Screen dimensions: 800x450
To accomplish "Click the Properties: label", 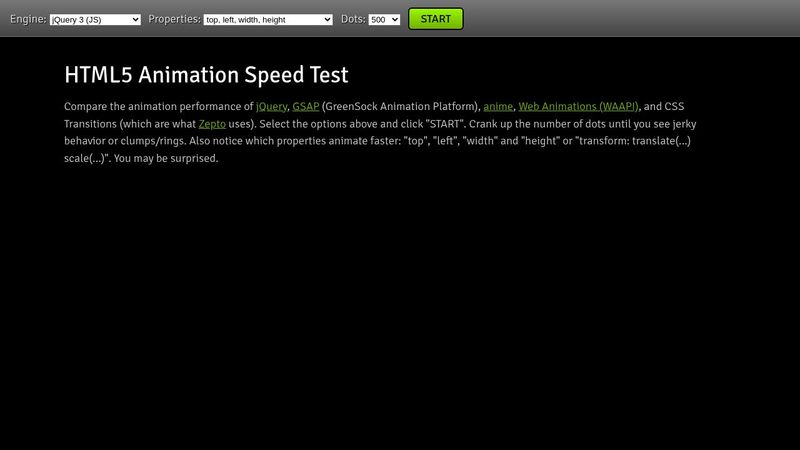I will point(174,19).
